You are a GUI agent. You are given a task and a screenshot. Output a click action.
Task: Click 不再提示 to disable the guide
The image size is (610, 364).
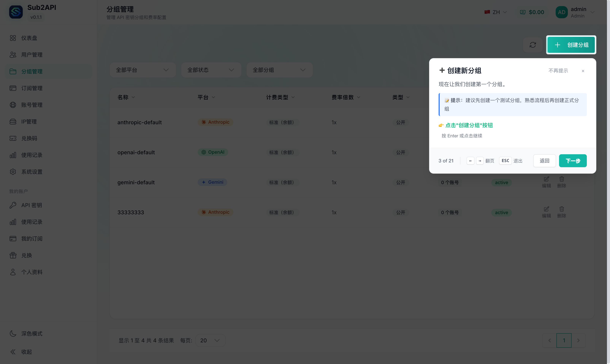coord(558,71)
